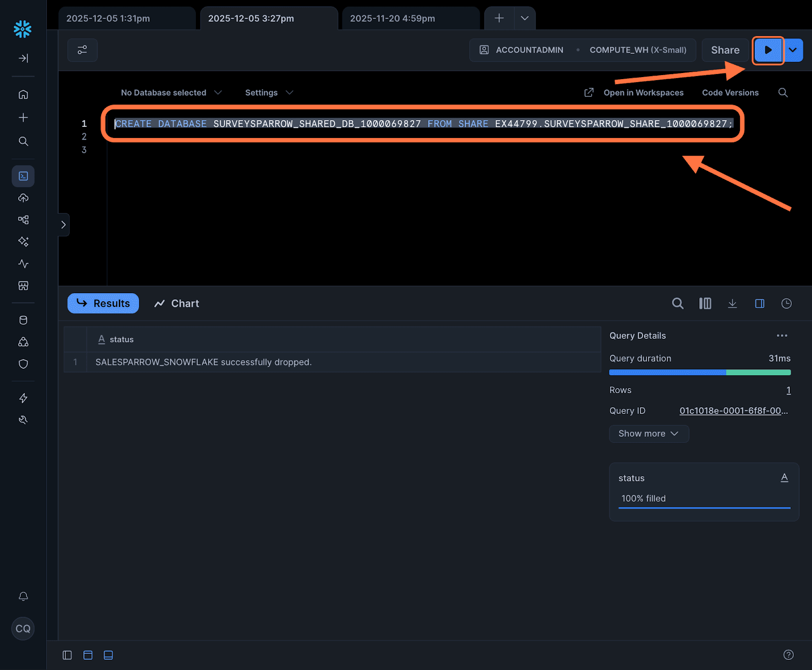Run the query with the play button
The height and width of the screenshot is (670, 812).
click(x=767, y=50)
